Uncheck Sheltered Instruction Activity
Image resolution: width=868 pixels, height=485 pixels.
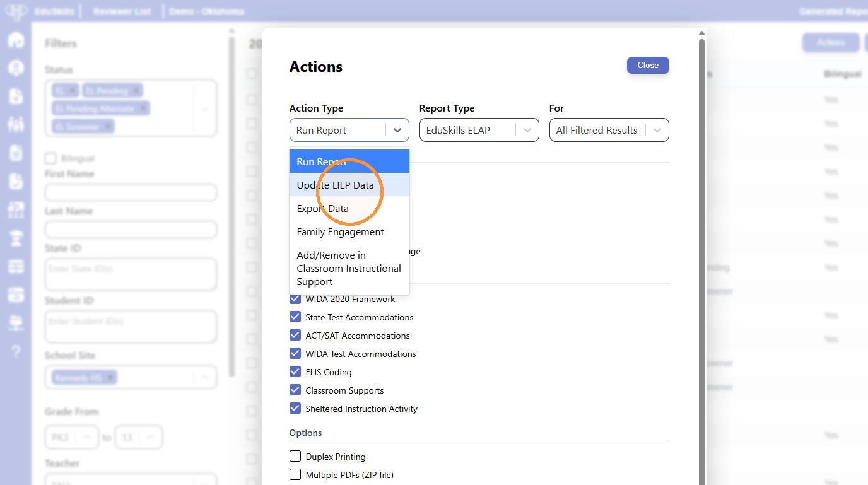(295, 408)
